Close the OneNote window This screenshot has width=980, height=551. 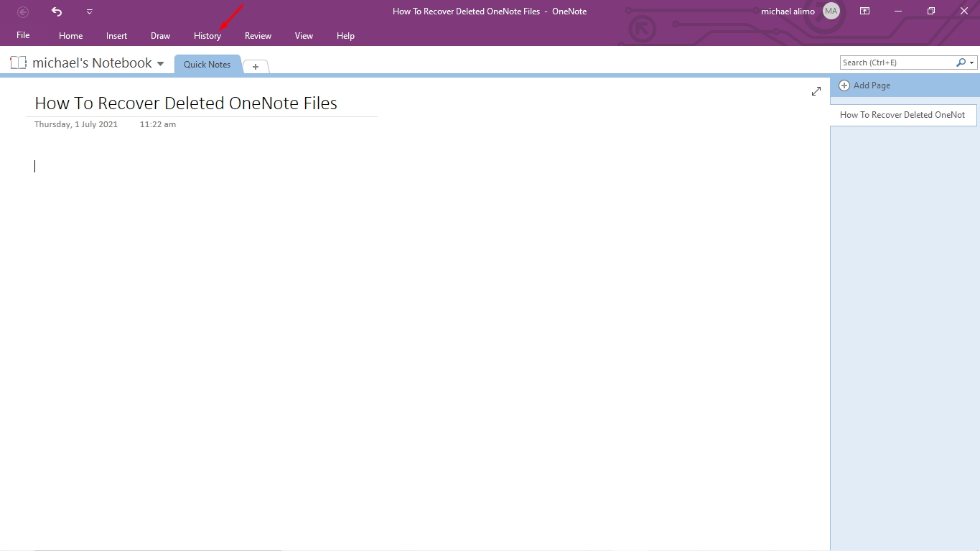click(964, 11)
